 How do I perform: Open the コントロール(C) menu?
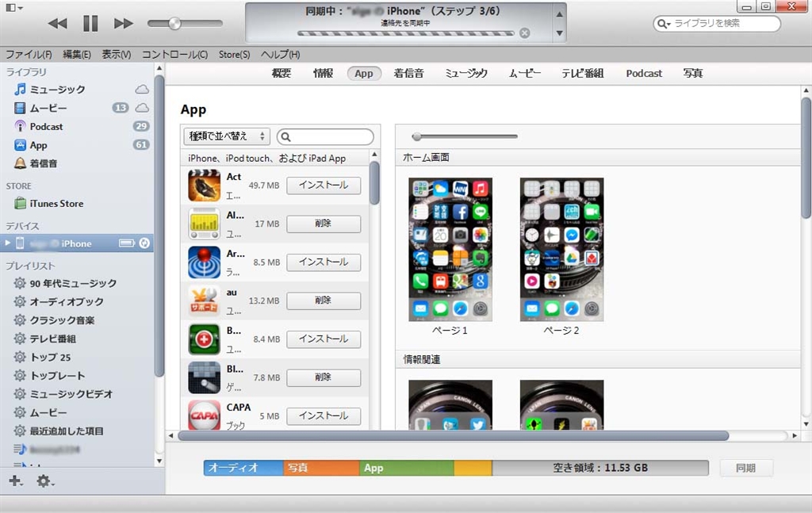(174, 55)
